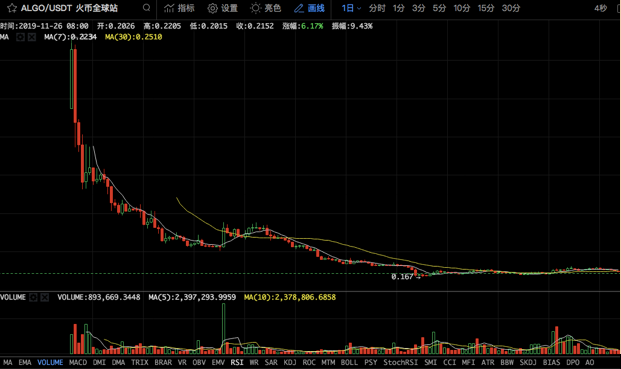
Task: Toggle the RSI indicator in bottom bar
Action: (x=237, y=362)
